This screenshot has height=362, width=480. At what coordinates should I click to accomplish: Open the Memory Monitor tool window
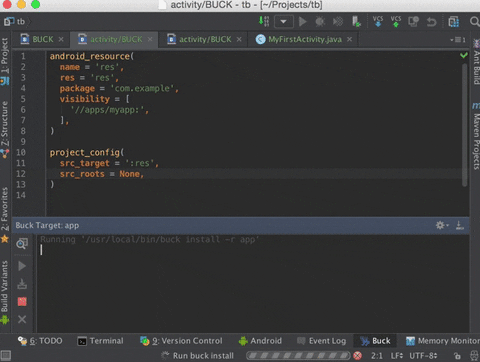[x=443, y=341]
